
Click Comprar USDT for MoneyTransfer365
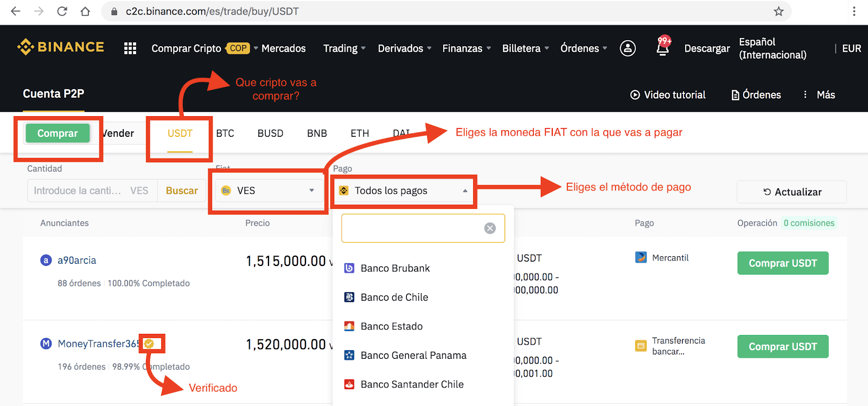(x=783, y=346)
